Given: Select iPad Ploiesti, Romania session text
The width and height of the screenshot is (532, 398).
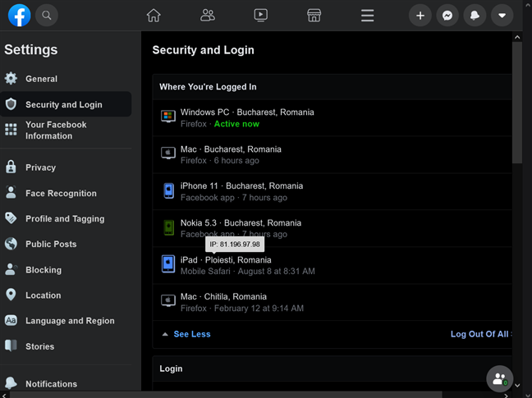Looking at the screenshot, I should [x=226, y=259].
